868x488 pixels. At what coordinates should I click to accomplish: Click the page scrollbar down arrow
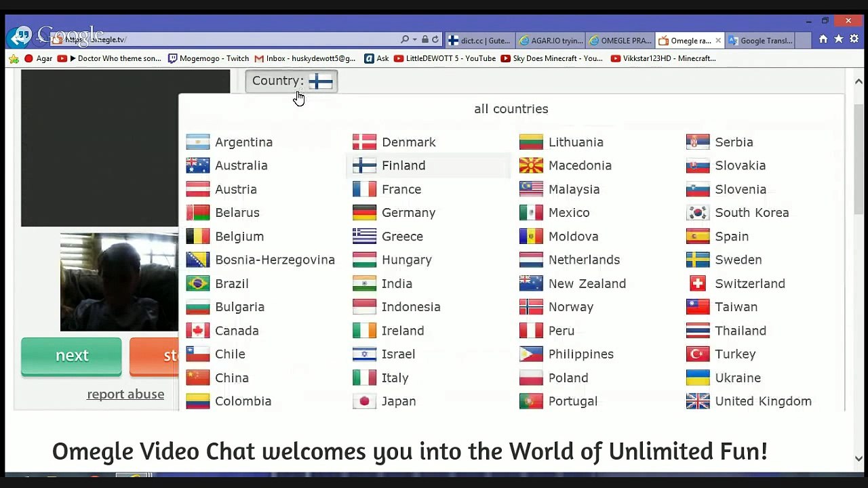859,459
